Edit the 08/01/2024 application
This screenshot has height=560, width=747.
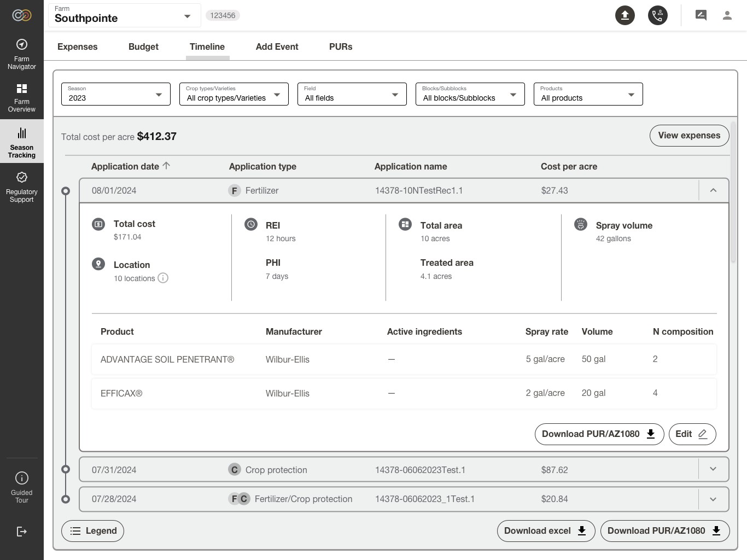692,434
